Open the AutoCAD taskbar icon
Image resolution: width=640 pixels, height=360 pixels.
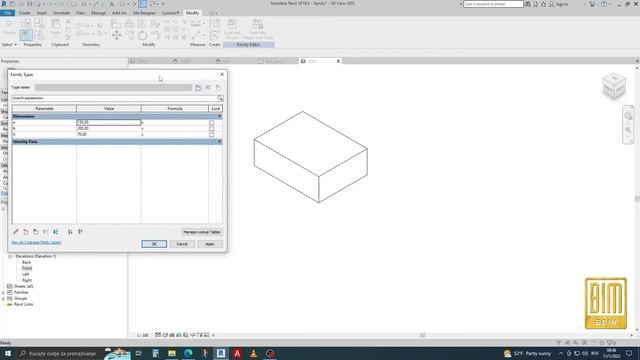(x=237, y=353)
